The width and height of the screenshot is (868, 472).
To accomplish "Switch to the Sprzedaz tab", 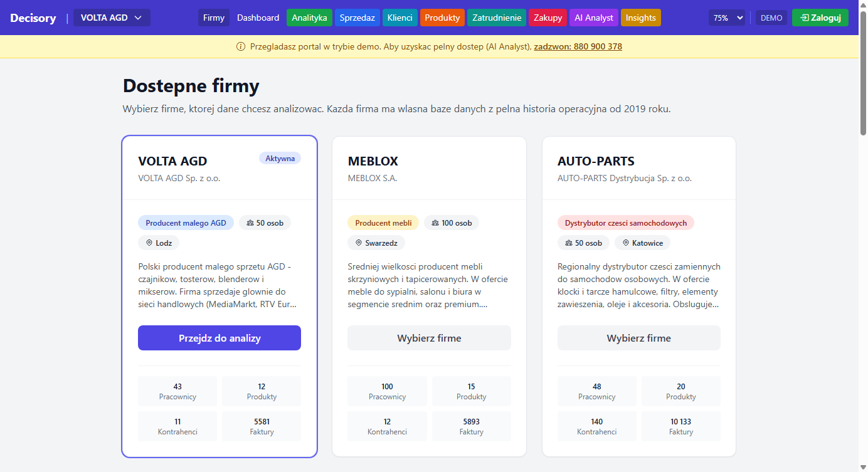I will point(357,18).
